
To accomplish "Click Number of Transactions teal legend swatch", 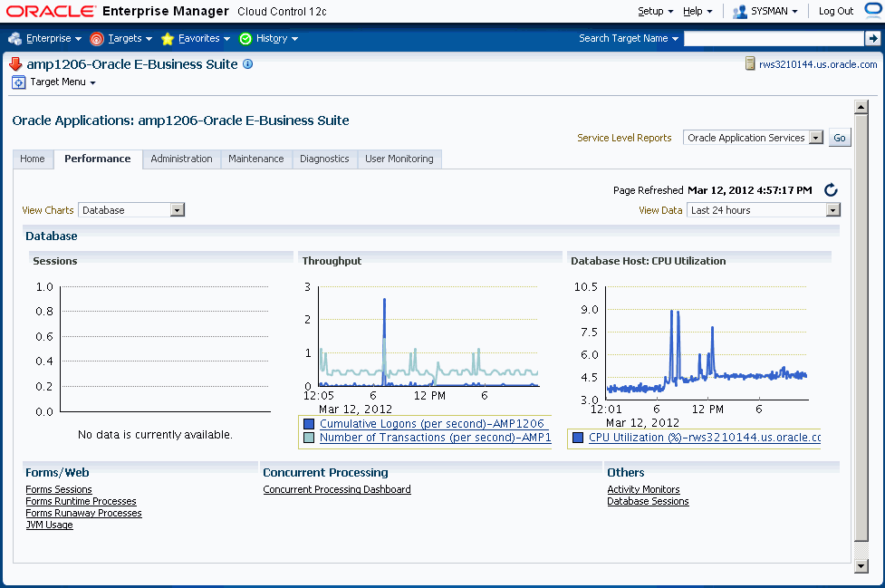I will point(309,438).
